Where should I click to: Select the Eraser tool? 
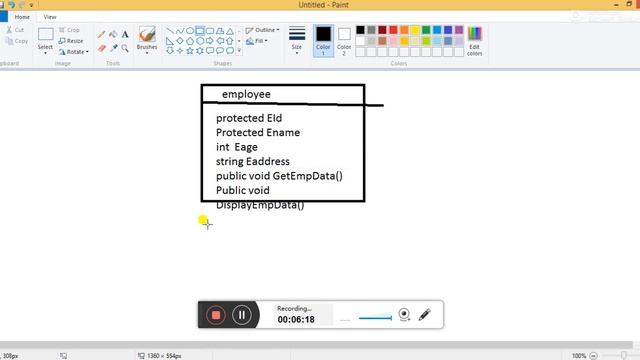coord(101,48)
